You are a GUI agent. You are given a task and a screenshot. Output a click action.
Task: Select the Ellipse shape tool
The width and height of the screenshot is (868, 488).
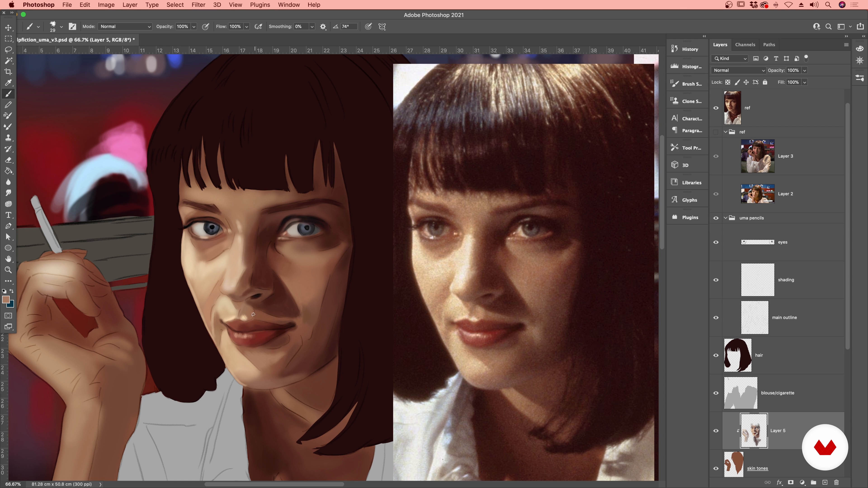[x=8, y=248]
